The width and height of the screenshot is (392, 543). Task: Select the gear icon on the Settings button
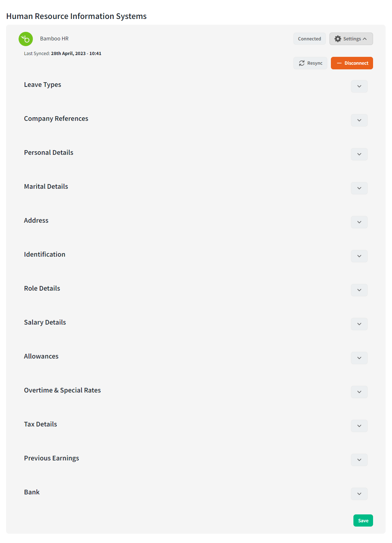(338, 39)
